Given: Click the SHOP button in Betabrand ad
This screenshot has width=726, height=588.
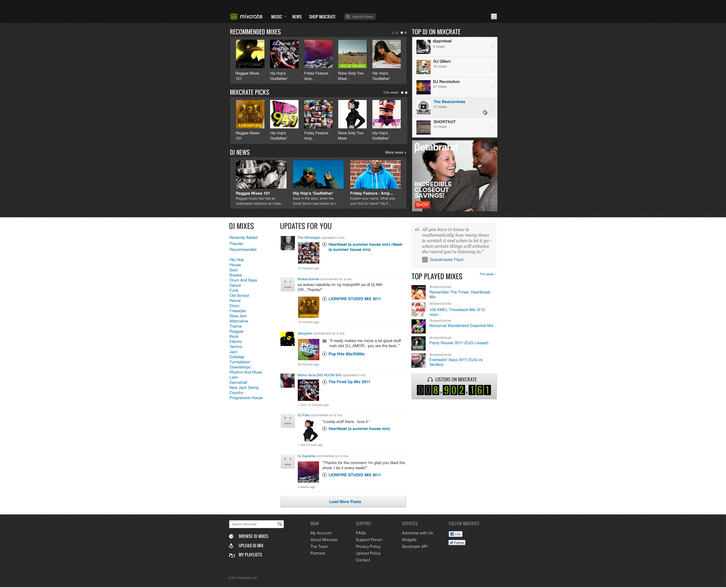Looking at the screenshot, I should click(x=422, y=205).
